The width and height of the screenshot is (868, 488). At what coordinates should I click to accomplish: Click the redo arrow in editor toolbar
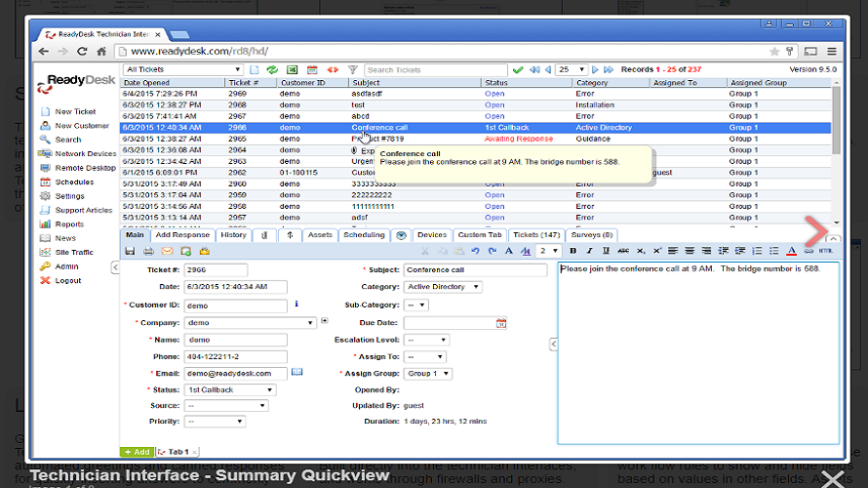[493, 251]
